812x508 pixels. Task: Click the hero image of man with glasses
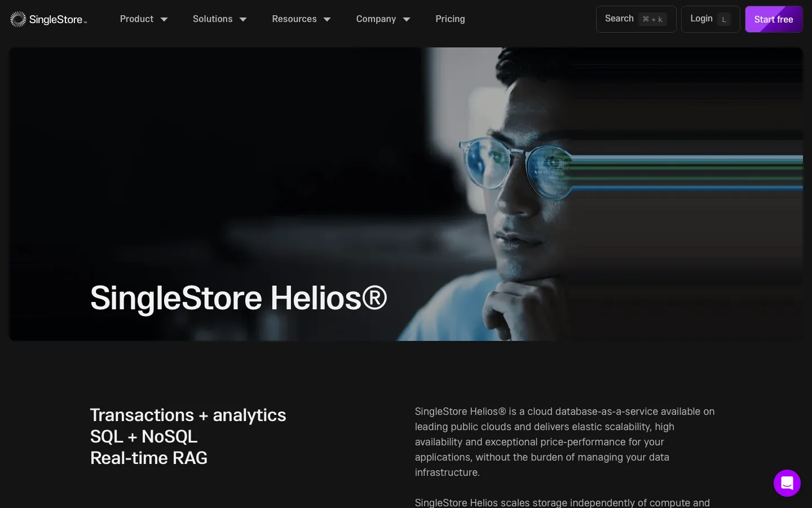(x=406, y=194)
